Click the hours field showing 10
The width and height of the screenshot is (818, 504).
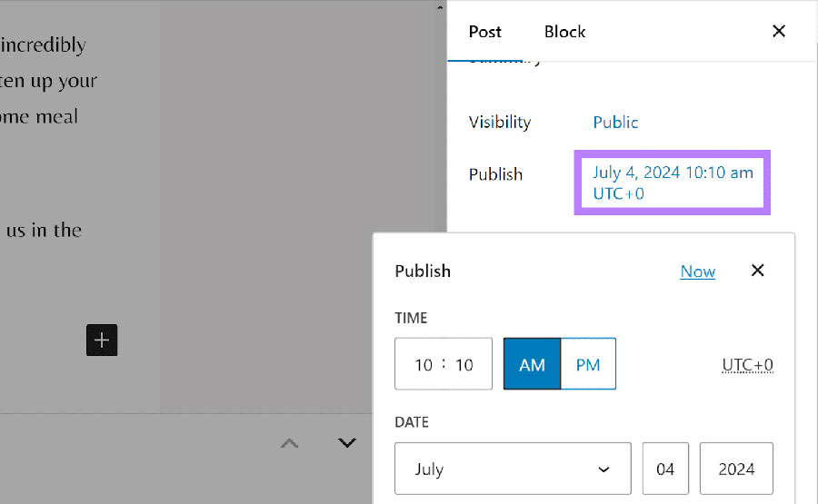coord(423,365)
